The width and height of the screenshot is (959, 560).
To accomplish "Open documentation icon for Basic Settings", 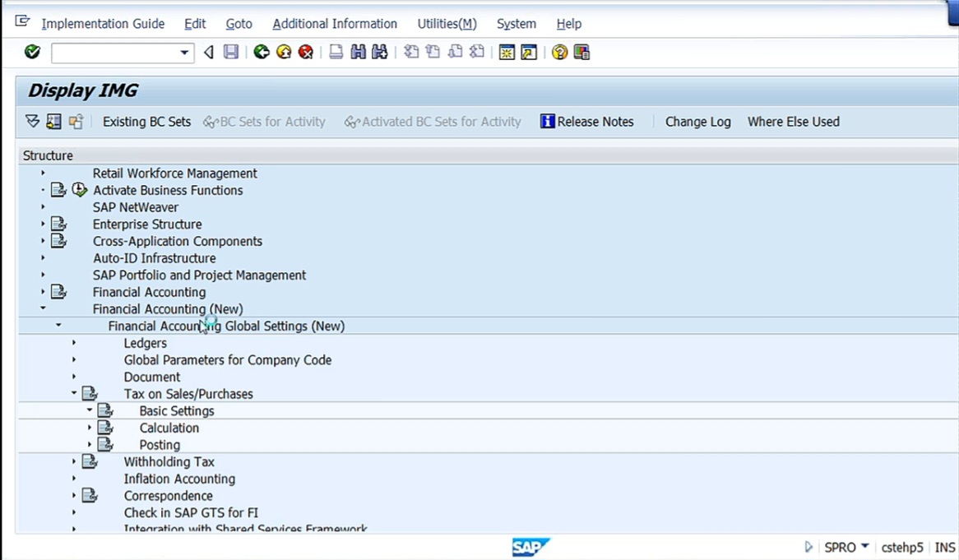I will 106,410.
